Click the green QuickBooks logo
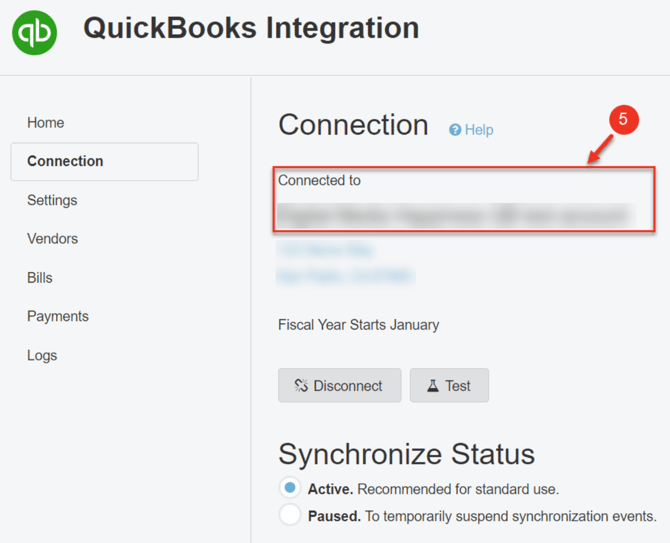 coord(35,33)
